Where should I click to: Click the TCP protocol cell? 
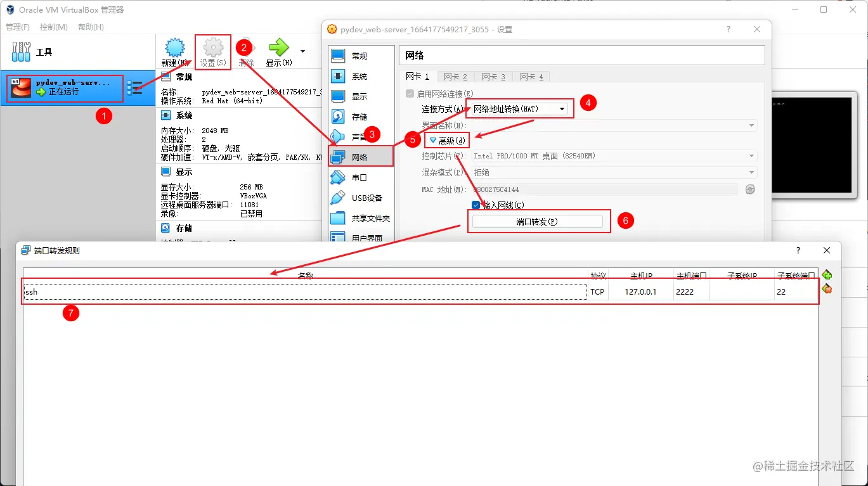coord(597,291)
